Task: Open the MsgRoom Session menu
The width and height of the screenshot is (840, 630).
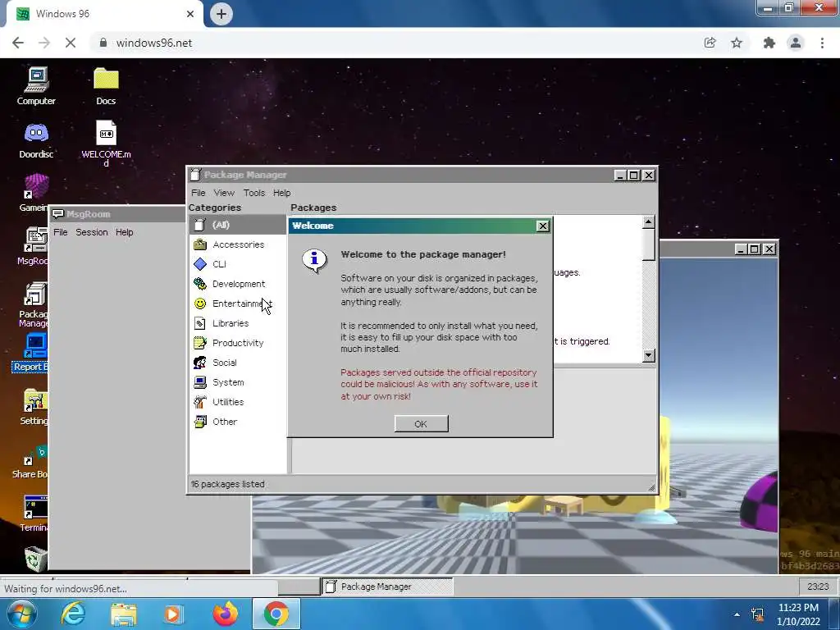Action: (x=92, y=232)
